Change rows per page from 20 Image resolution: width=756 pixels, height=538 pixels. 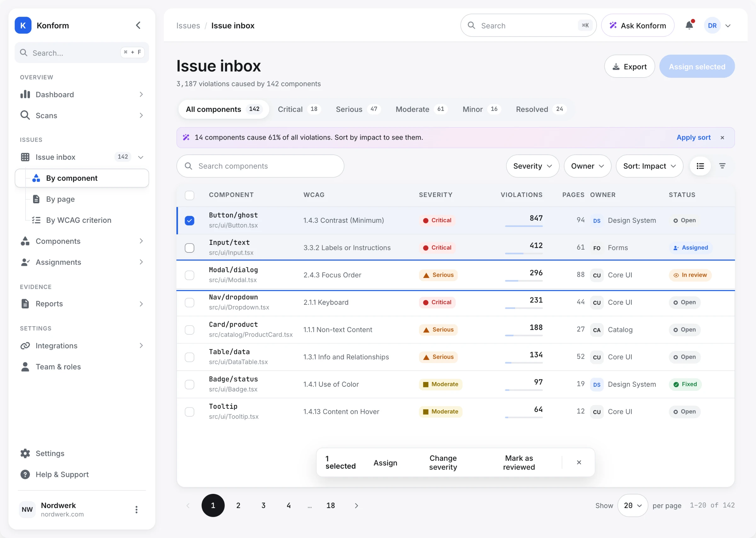(x=633, y=505)
